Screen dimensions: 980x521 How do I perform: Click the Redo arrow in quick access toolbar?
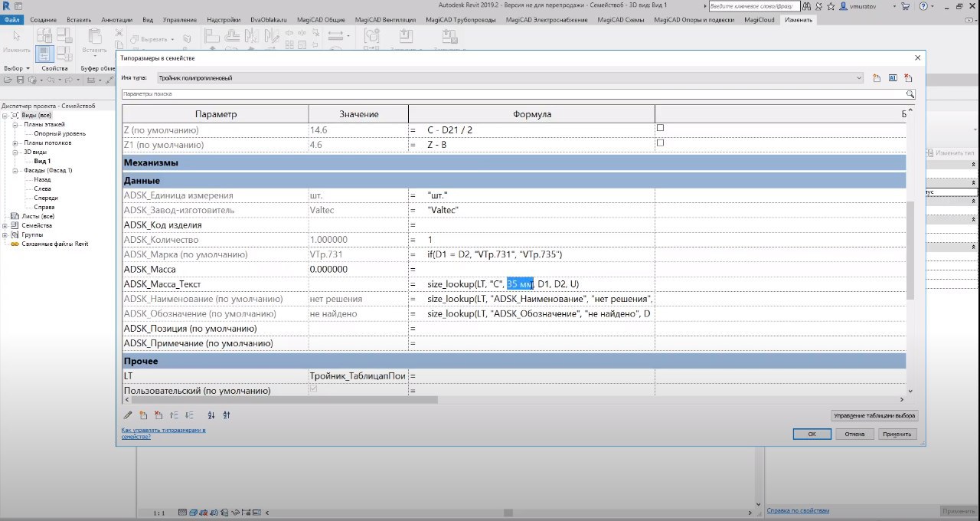(x=67, y=79)
